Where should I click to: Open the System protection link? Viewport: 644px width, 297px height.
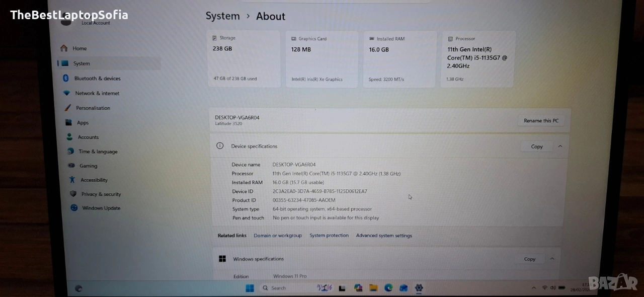(x=329, y=236)
